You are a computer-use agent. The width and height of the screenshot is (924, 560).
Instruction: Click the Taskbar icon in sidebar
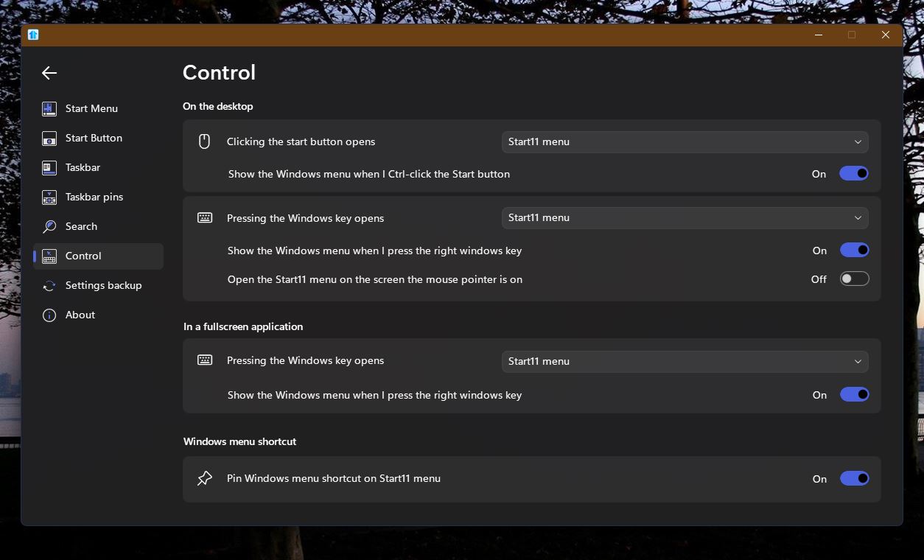(x=49, y=168)
